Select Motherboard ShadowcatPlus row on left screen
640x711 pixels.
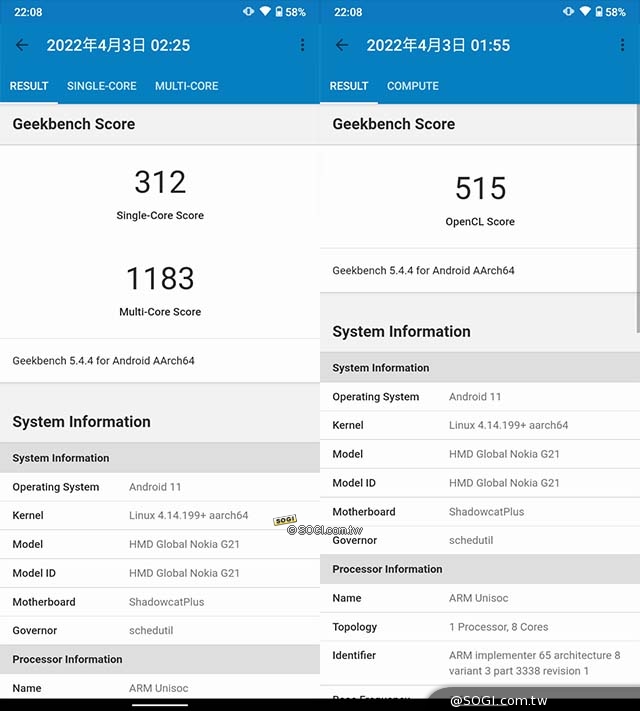[x=160, y=602]
